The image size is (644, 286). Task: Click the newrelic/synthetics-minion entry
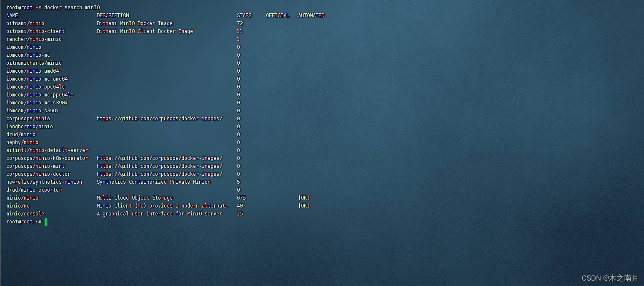pos(44,182)
